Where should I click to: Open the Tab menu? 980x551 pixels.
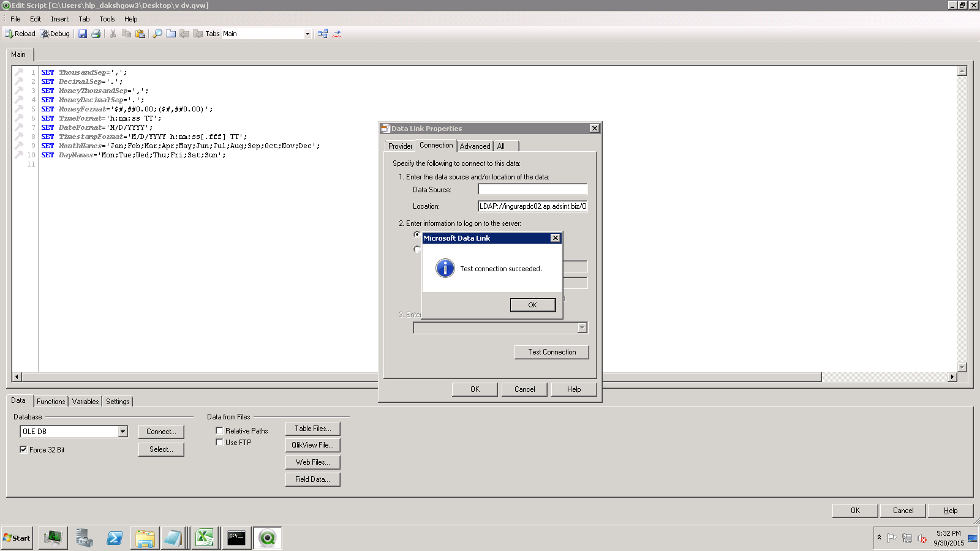tap(84, 19)
